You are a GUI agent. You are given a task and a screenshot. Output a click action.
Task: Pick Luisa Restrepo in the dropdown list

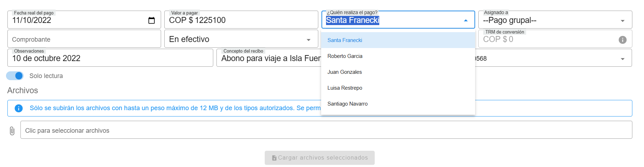tap(345, 88)
